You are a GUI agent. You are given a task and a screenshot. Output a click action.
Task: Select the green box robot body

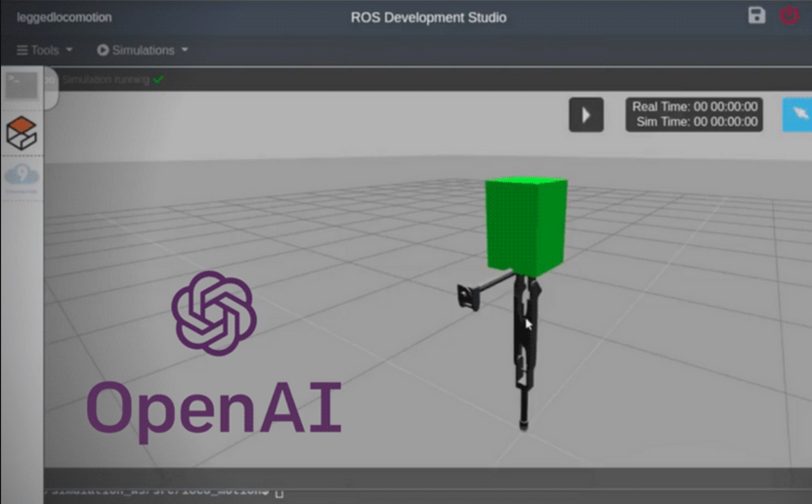tap(526, 226)
